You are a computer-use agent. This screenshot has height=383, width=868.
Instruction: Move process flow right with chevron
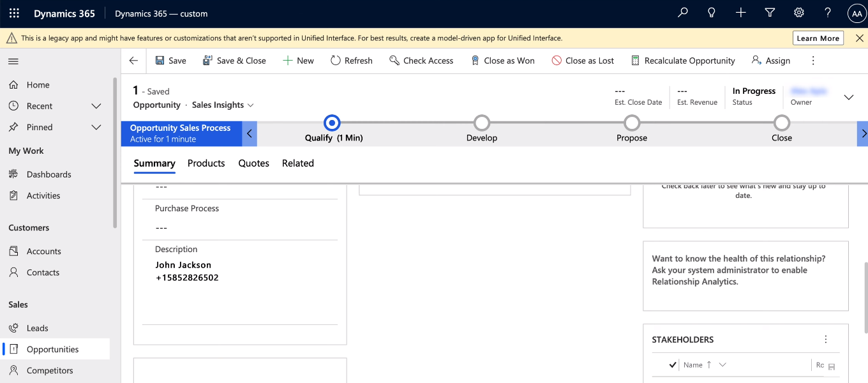[863, 134]
